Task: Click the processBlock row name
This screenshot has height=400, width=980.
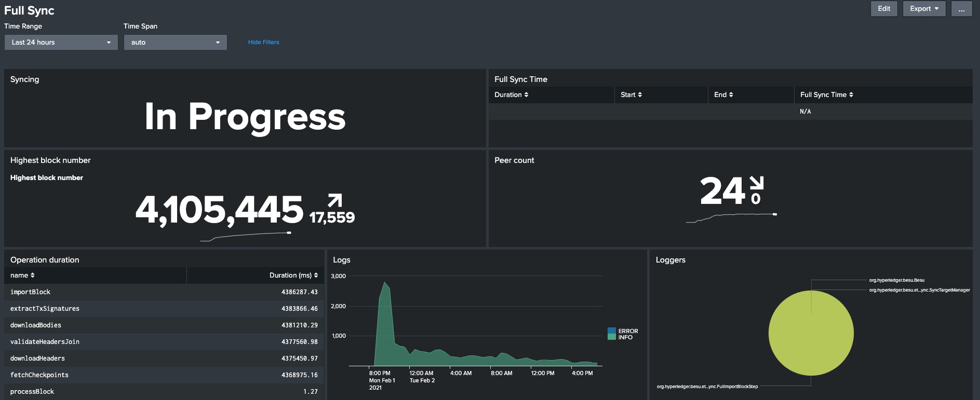Action: (x=32, y=392)
